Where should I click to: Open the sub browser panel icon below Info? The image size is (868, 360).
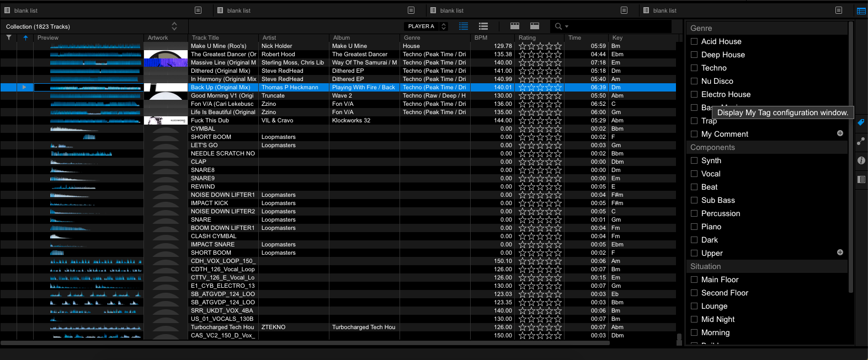(x=861, y=179)
